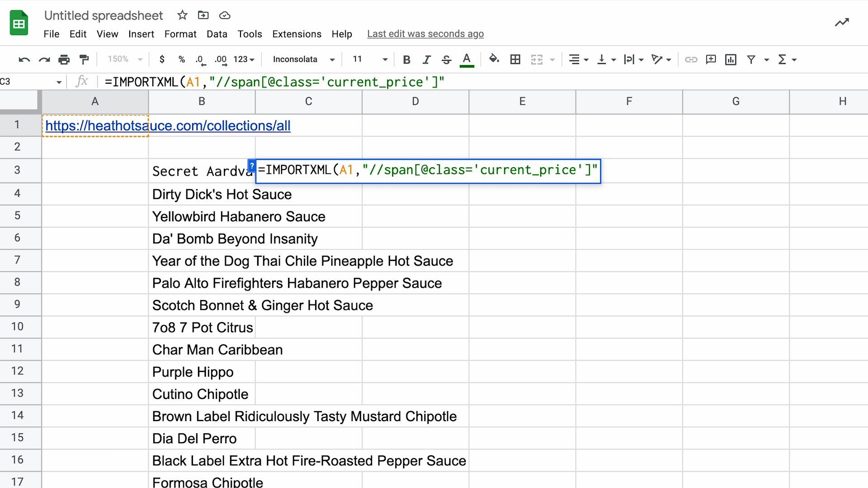868x488 pixels.
Task: Click the formula help question mark
Action: [252, 165]
